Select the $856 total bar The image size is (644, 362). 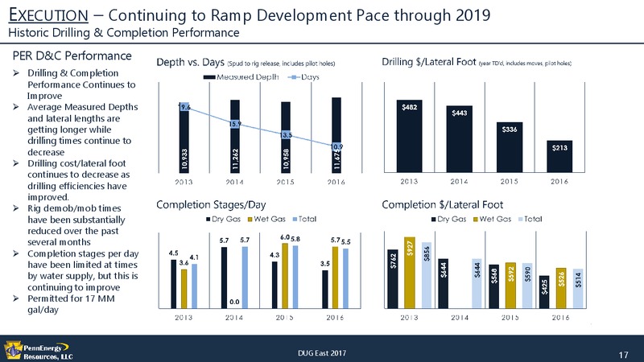click(427, 275)
